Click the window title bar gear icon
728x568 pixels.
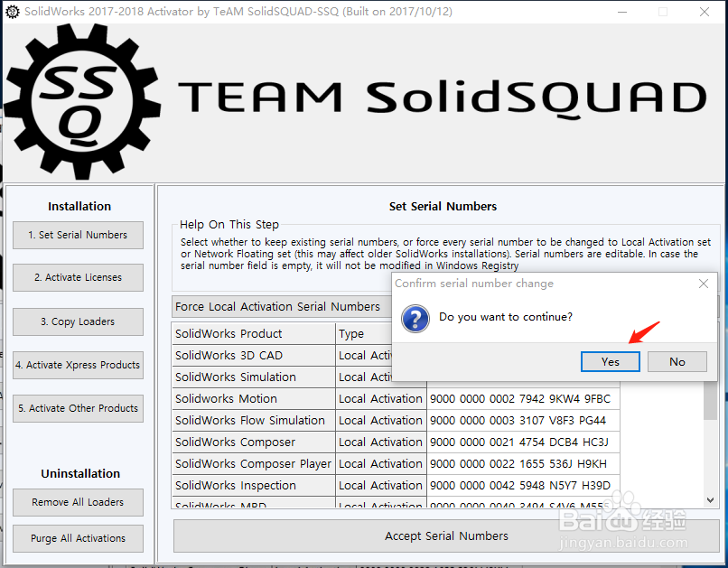[13, 12]
